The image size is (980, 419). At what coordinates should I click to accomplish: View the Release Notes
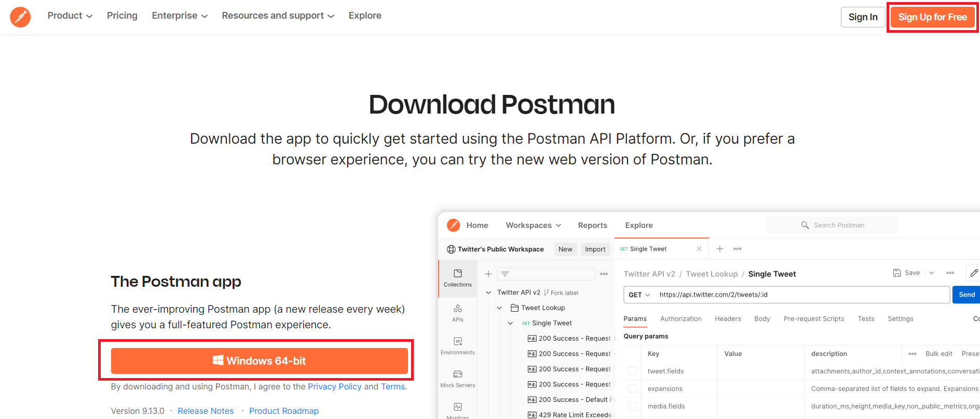(206, 411)
